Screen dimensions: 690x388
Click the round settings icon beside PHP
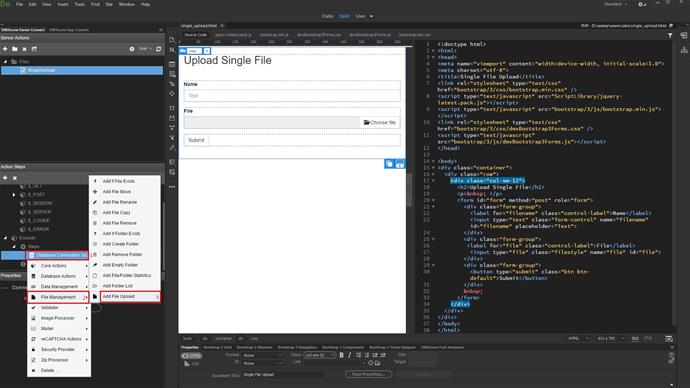tap(132, 49)
